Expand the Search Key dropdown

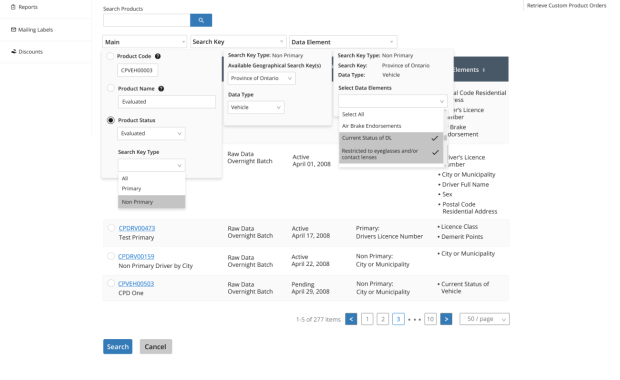(x=238, y=42)
